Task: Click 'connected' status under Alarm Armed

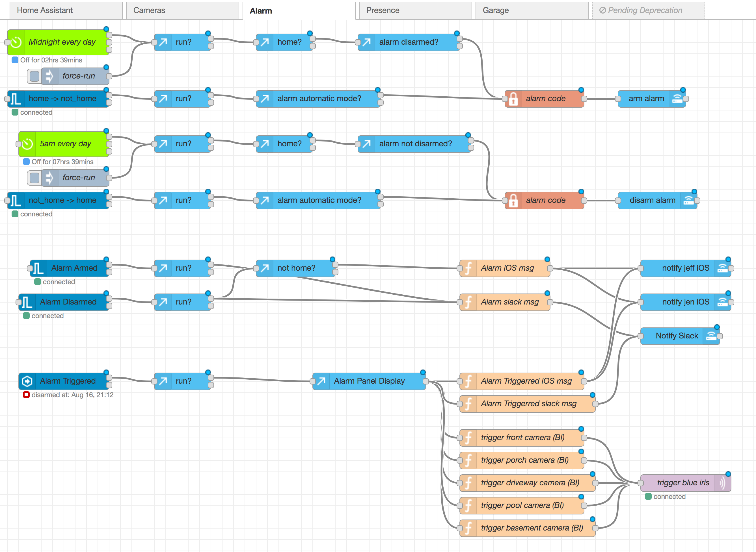Action: 59,282
